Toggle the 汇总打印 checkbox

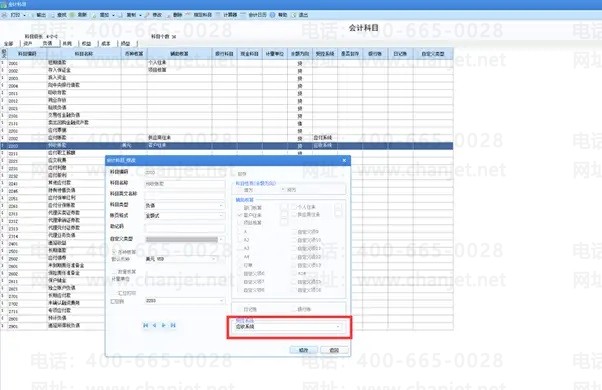coord(114,293)
